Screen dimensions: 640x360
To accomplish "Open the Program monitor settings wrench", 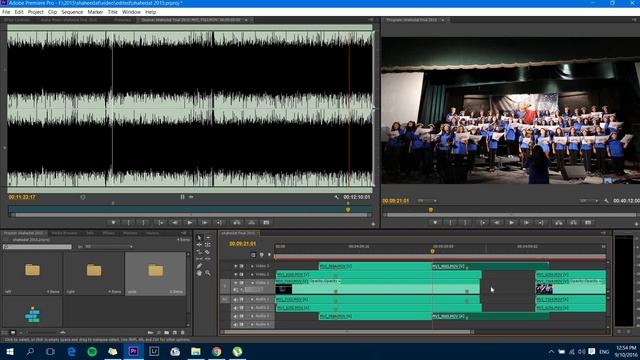I will click(x=607, y=201).
